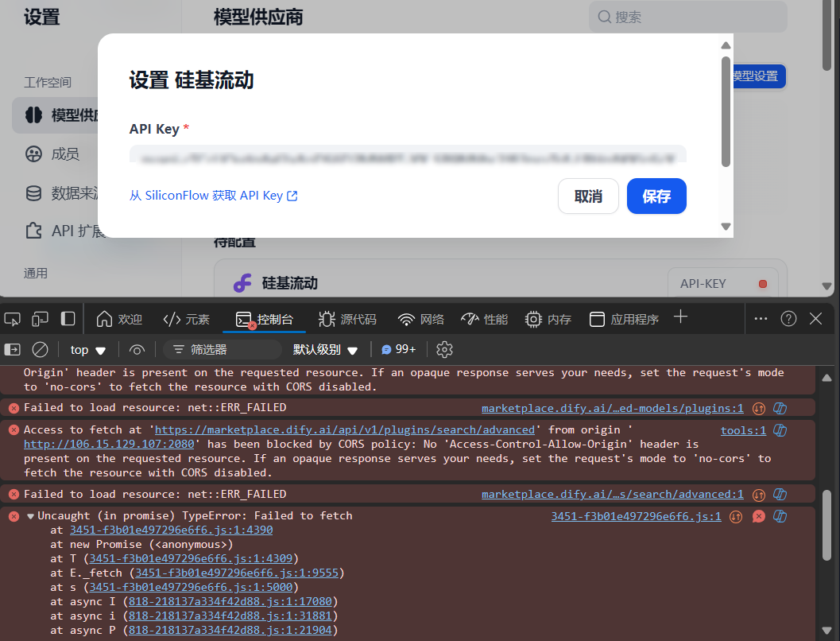840x641 pixels.
Task: Click the dialog vertical scrollbar thumb
Action: [x=726, y=112]
